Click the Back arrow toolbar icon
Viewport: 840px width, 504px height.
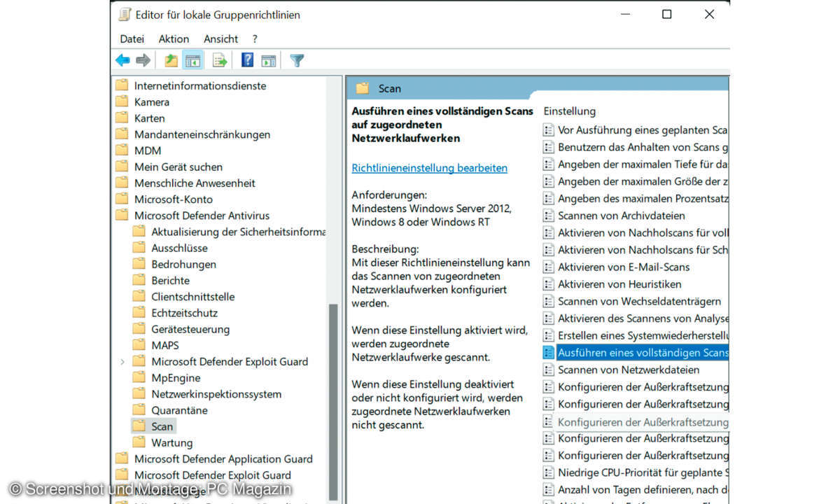(x=122, y=61)
